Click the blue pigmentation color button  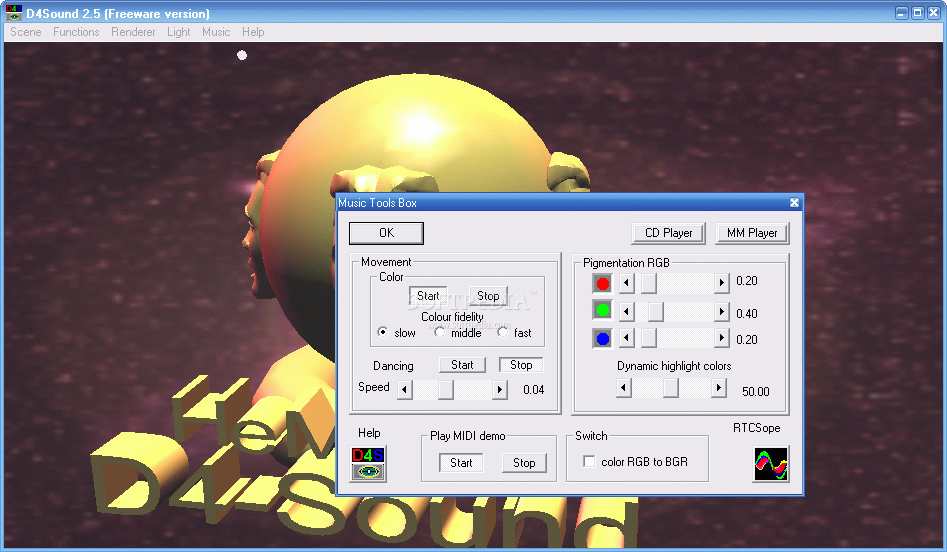coord(603,338)
